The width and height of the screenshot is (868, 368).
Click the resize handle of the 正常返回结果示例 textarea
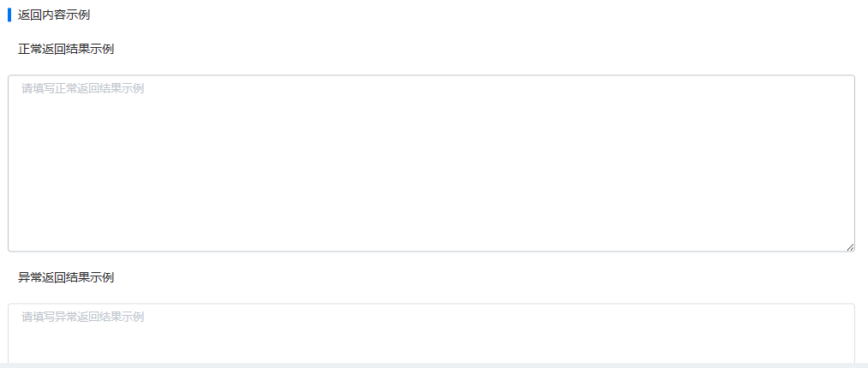[850, 247]
